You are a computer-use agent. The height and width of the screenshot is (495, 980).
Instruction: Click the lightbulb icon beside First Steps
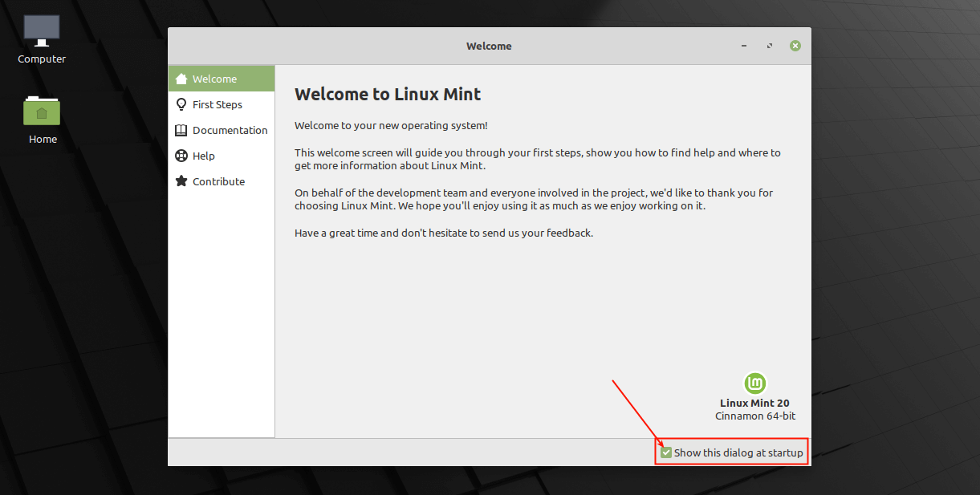tap(181, 104)
